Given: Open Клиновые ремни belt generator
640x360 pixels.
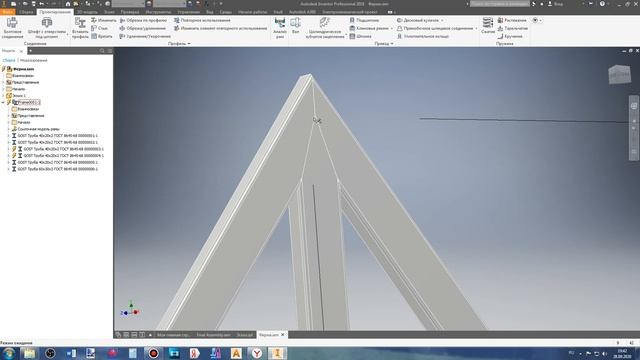Looking at the screenshot, I should click(x=369, y=28).
